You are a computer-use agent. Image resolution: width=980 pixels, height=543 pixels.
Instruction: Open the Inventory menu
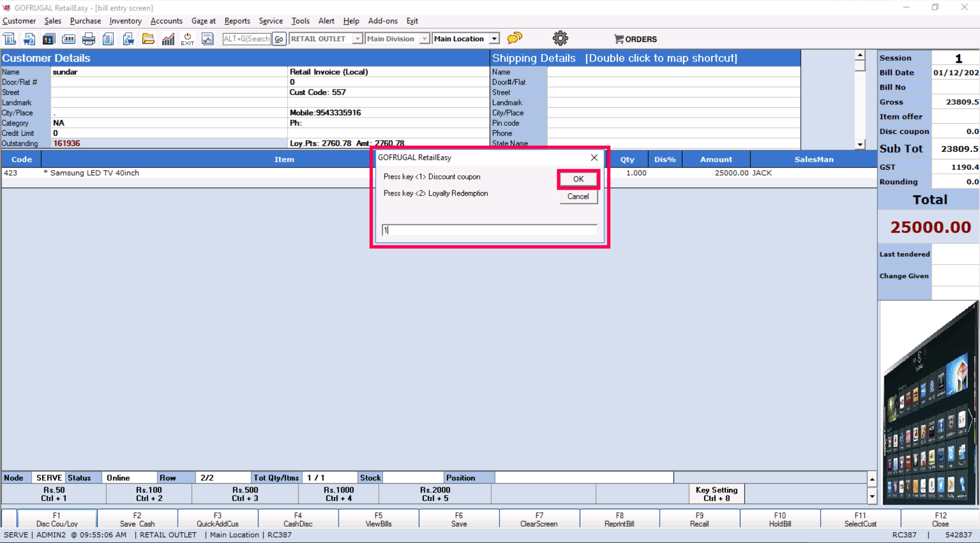126,21
